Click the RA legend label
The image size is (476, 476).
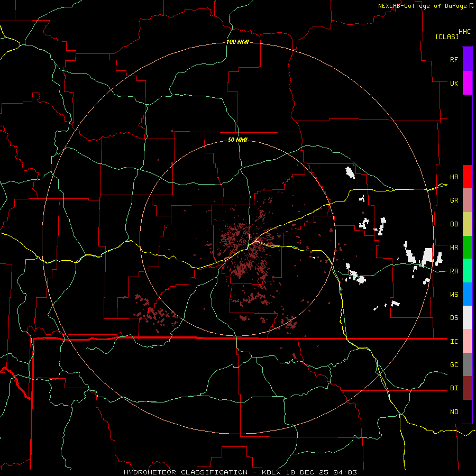click(454, 271)
